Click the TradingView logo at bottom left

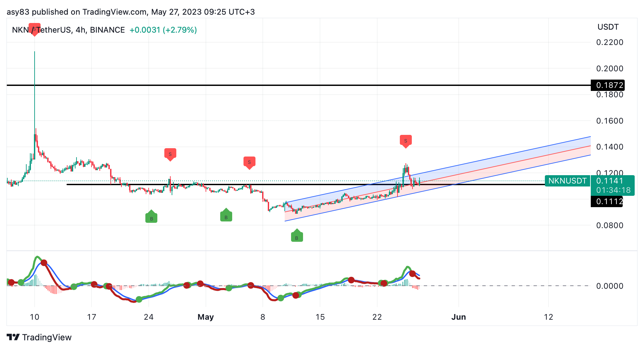point(39,337)
